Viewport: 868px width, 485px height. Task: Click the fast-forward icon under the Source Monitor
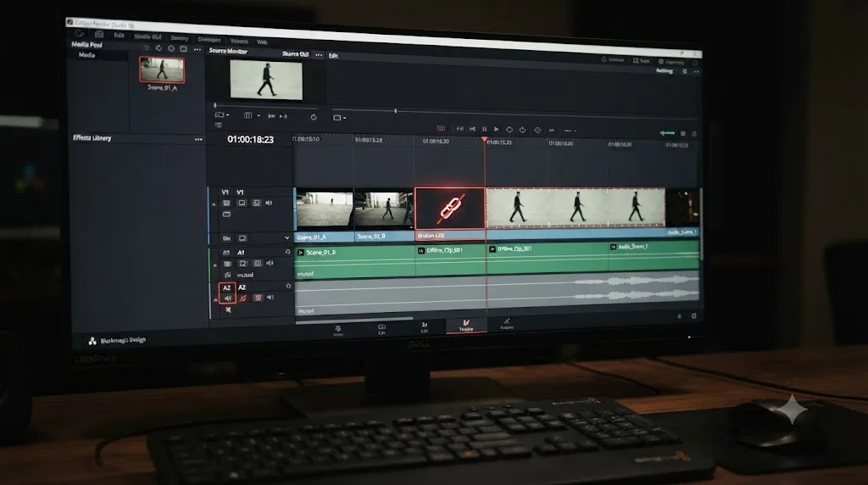271,115
